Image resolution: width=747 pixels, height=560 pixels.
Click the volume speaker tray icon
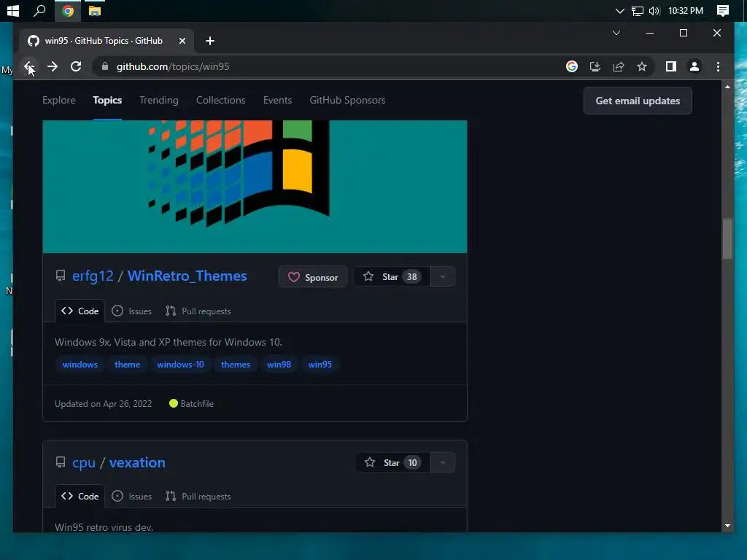pyautogui.click(x=654, y=10)
